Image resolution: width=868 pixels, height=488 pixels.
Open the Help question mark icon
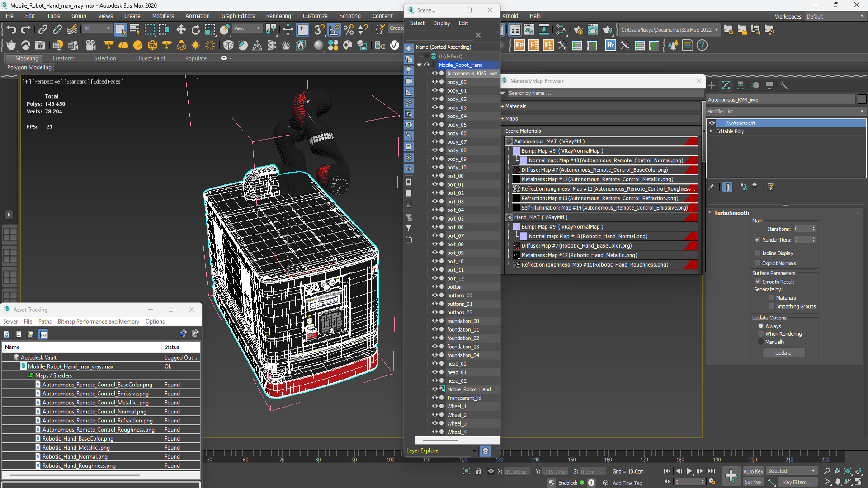[702, 45]
